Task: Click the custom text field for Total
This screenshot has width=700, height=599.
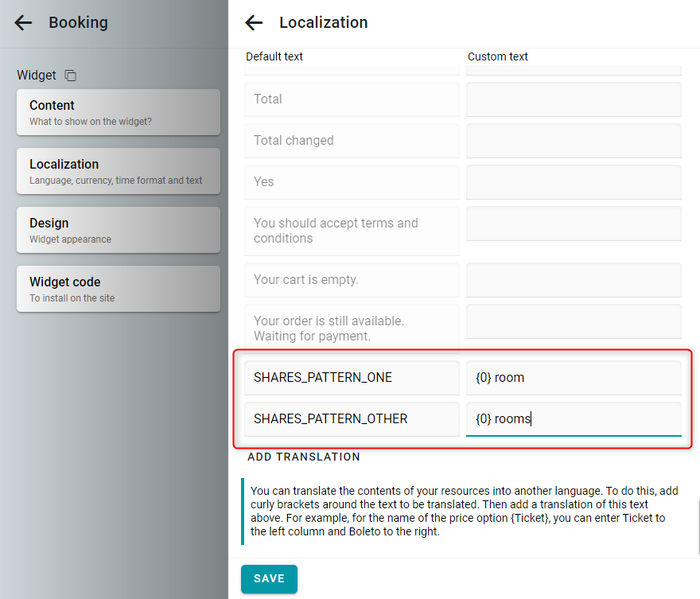Action: (574, 99)
